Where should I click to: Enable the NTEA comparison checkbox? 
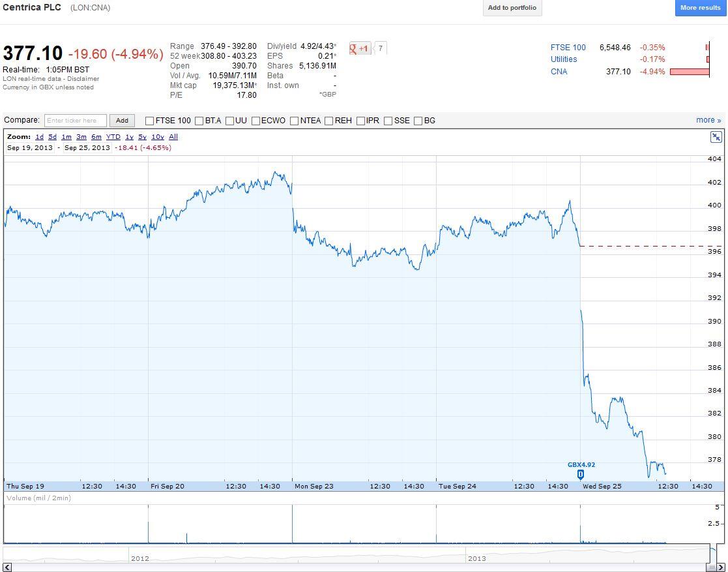(294, 121)
